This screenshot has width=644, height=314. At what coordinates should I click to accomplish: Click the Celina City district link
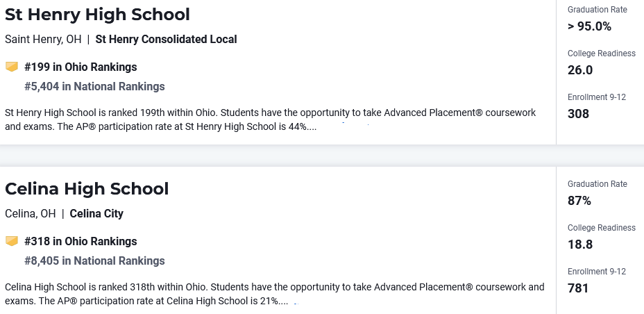[96, 214]
